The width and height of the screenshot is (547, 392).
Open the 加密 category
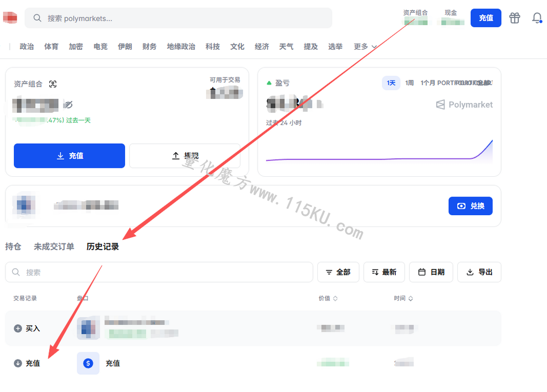[76, 47]
